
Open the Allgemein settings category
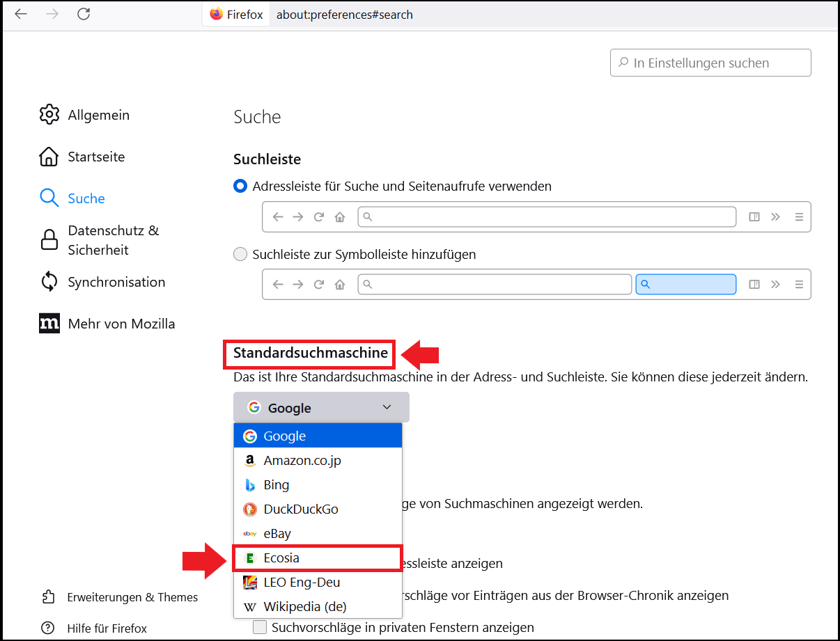(x=99, y=115)
